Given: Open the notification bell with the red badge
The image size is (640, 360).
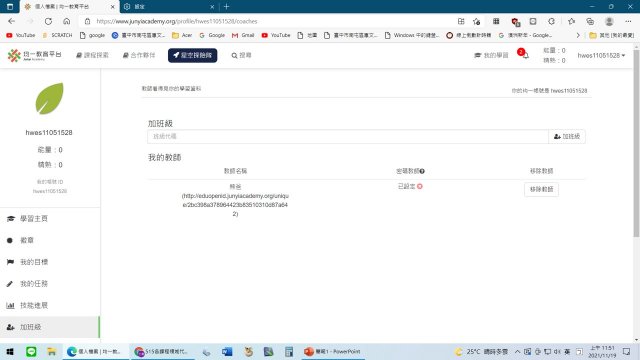Looking at the screenshot, I should click(x=524, y=54).
